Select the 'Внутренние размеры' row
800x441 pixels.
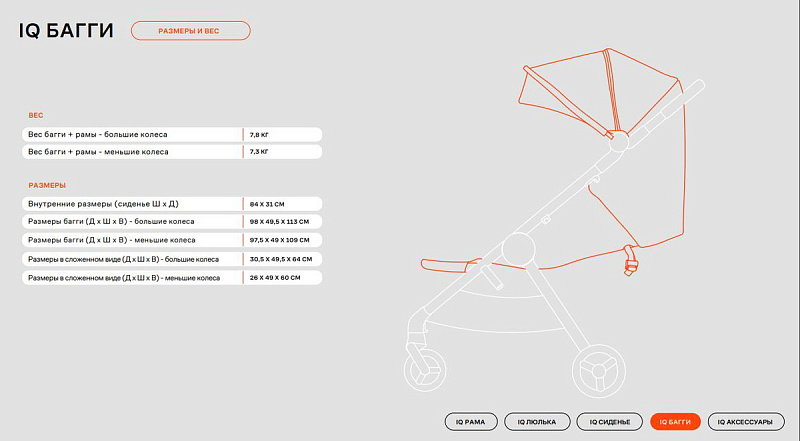(130, 203)
